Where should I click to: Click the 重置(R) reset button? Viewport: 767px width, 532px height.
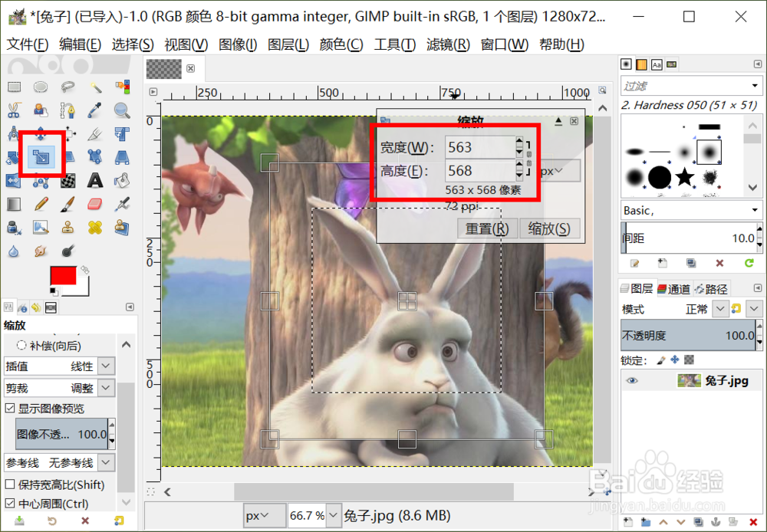click(487, 228)
